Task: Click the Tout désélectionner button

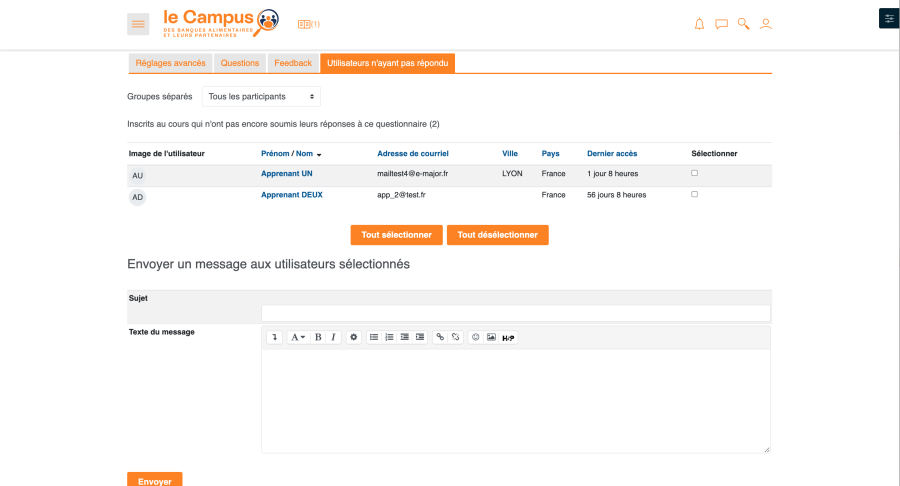Action: [497, 235]
